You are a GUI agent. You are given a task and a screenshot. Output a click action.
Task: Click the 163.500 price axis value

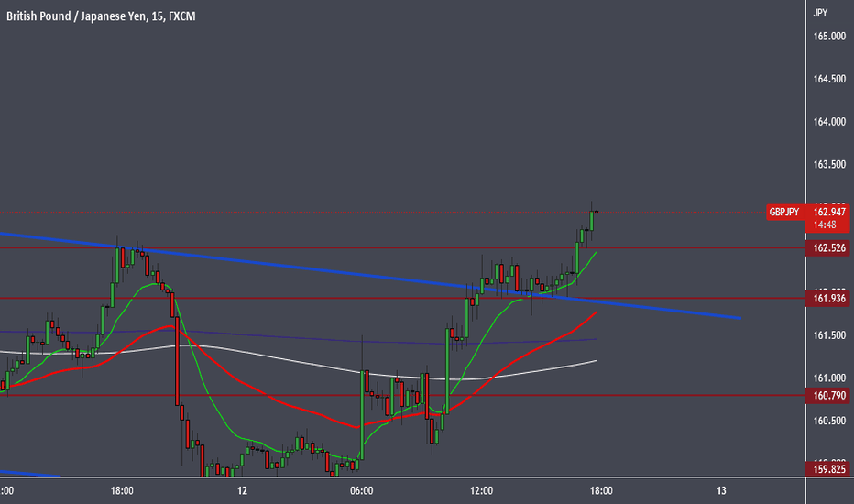pos(829,165)
